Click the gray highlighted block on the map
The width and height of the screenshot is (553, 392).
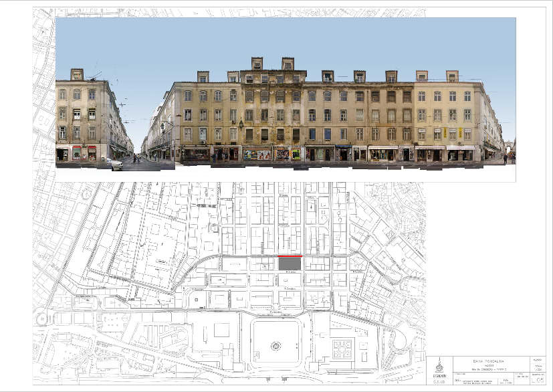(x=290, y=264)
